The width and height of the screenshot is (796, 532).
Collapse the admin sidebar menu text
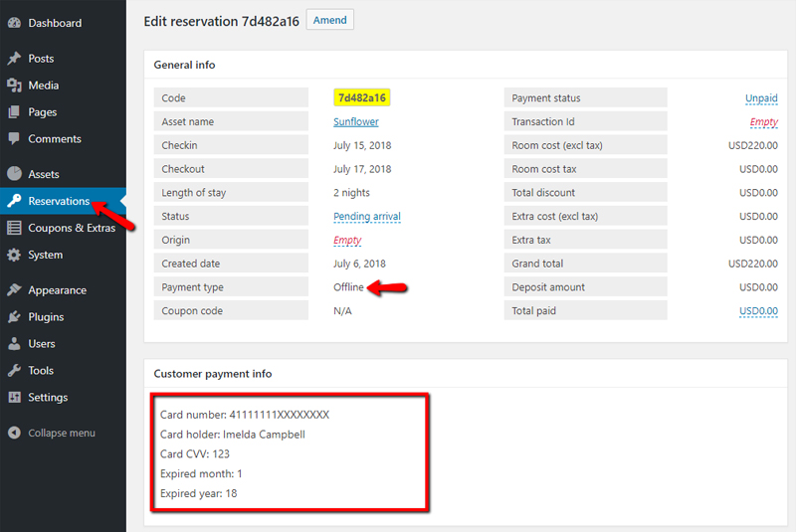point(62,433)
